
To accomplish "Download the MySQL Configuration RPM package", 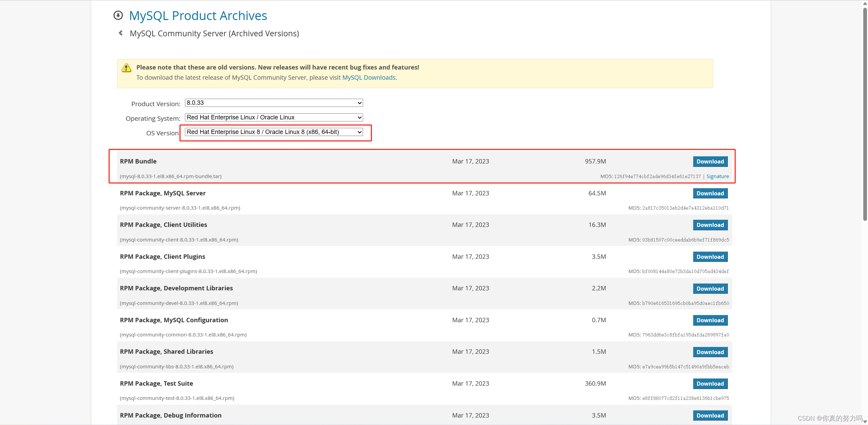I will (710, 321).
